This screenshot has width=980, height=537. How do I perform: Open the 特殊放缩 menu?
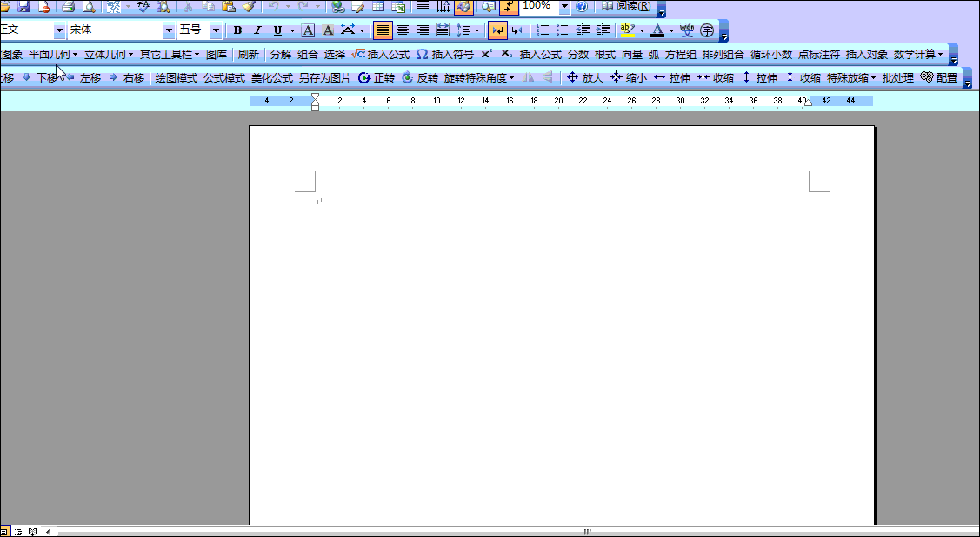click(x=851, y=78)
